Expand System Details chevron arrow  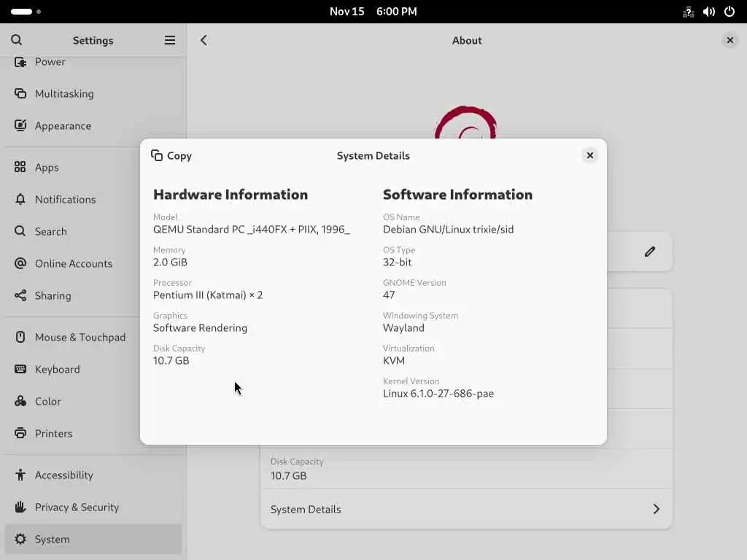point(656,509)
